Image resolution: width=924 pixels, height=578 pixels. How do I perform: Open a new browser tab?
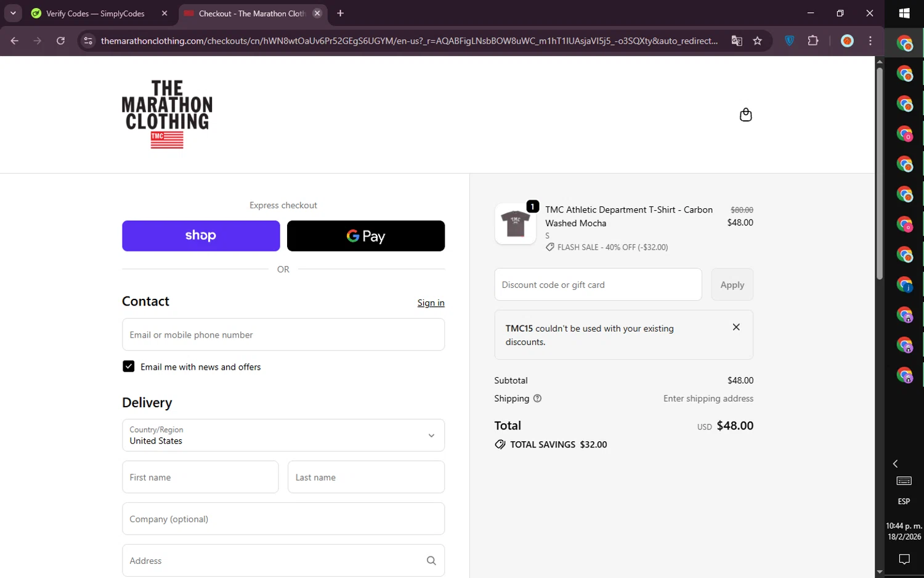tap(341, 13)
